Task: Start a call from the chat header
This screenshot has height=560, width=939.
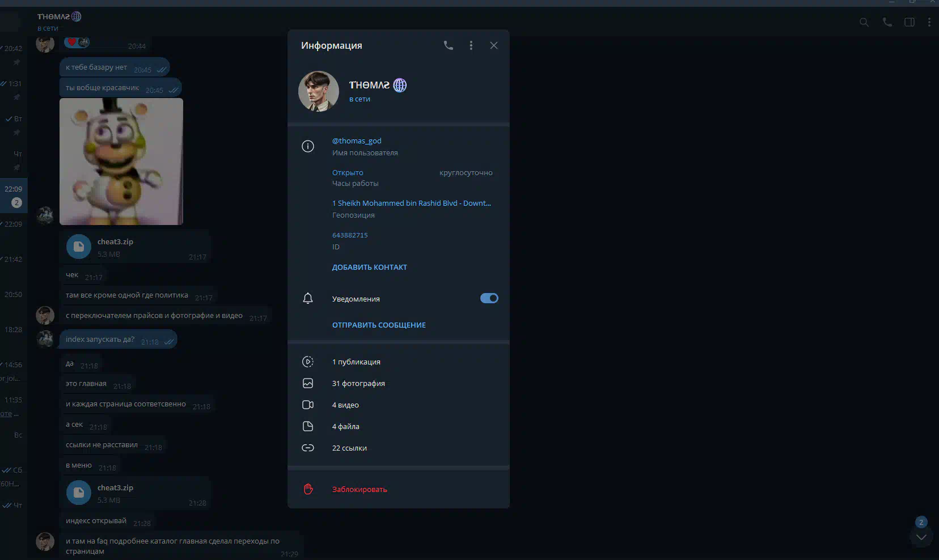Action: tap(887, 22)
